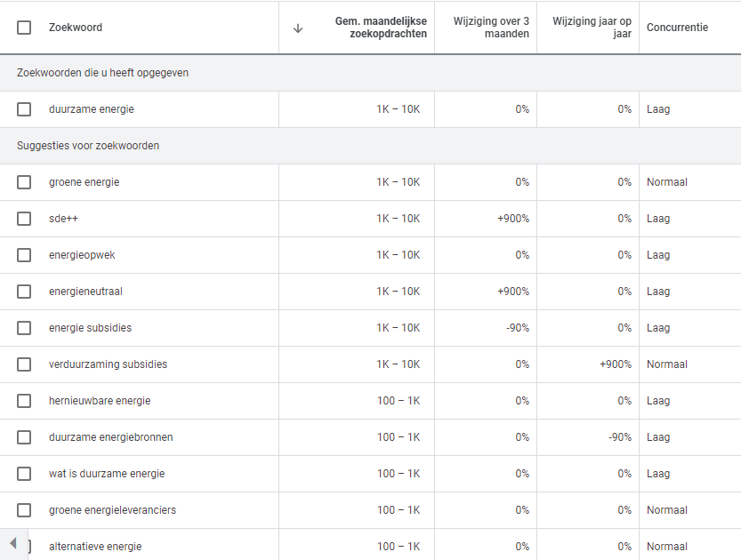The image size is (741, 560).
Task: Click the left scroll arrow at bottom
Action: pos(12,543)
